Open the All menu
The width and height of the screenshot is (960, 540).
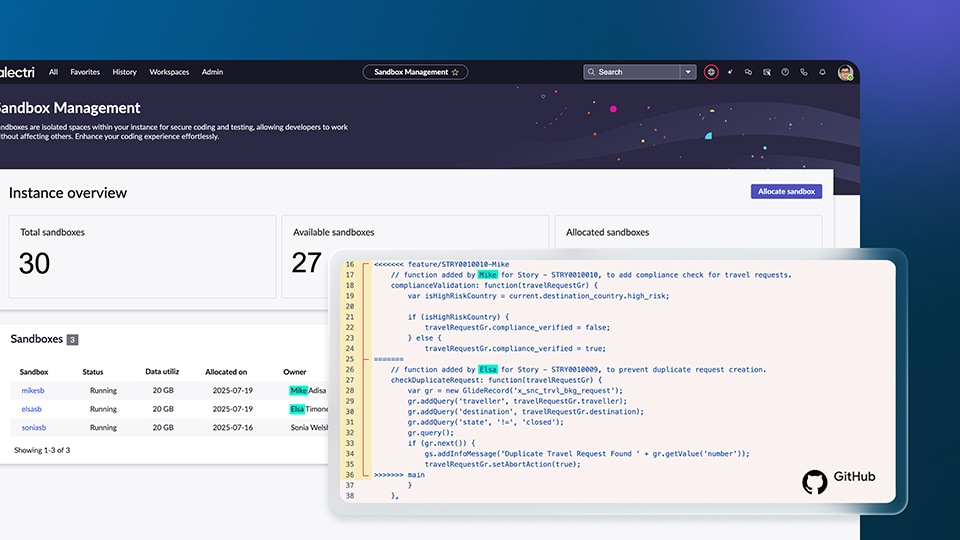click(x=53, y=72)
